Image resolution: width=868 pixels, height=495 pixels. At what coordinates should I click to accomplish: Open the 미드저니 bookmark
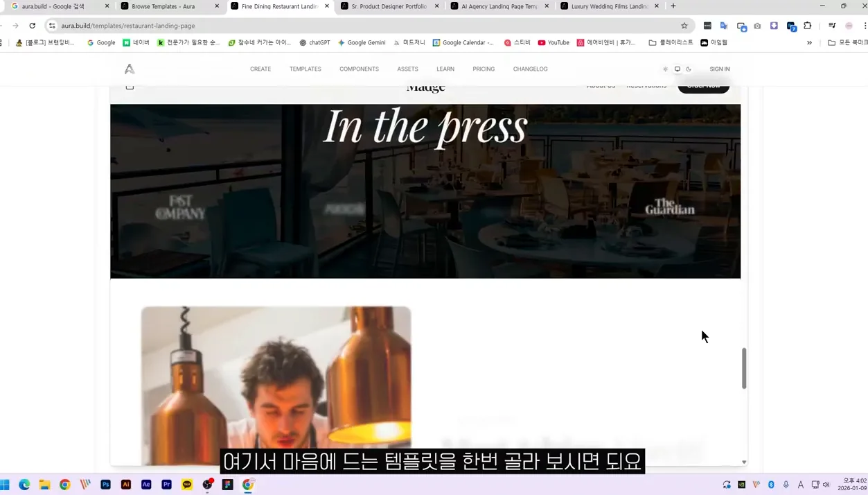409,42
